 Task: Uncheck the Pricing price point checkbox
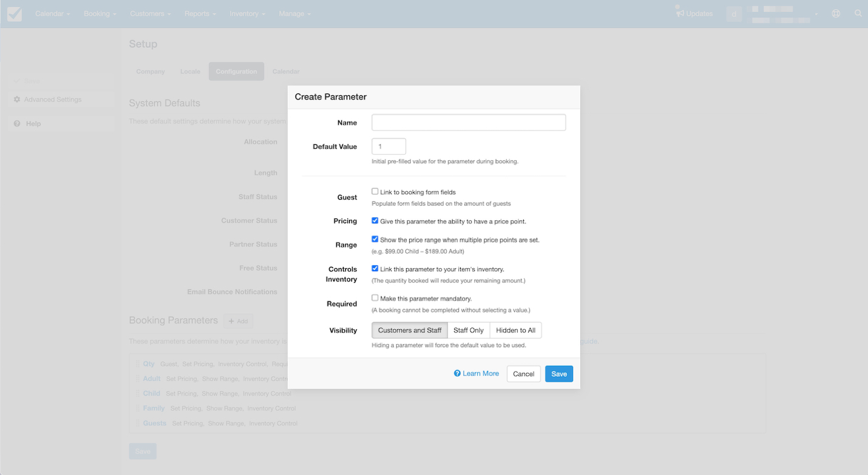click(375, 221)
